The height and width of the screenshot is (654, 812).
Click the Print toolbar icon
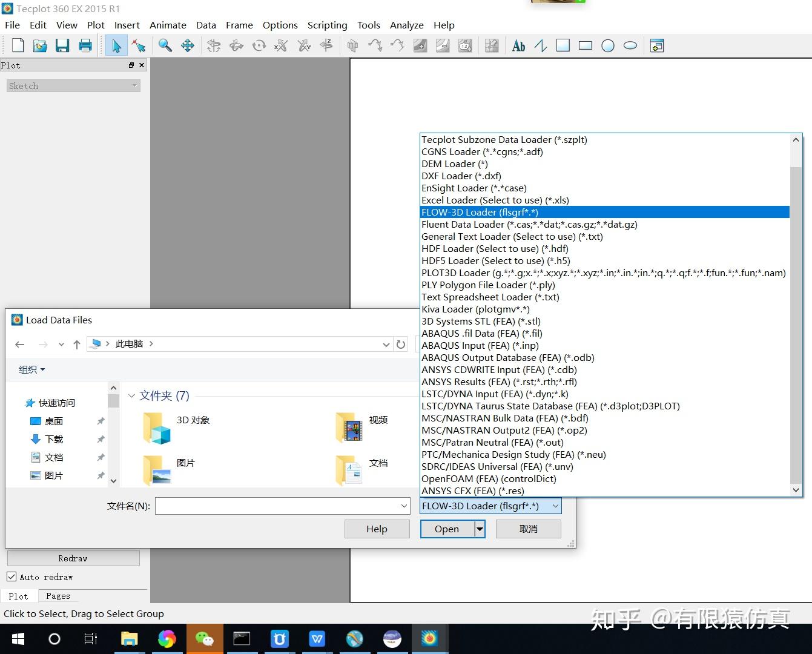pyautogui.click(x=85, y=45)
